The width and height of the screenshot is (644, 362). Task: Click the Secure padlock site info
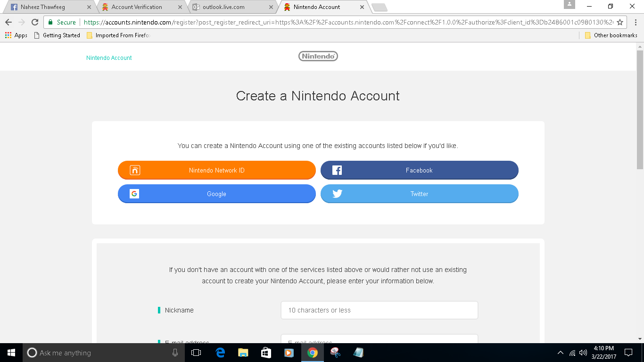pos(62,22)
